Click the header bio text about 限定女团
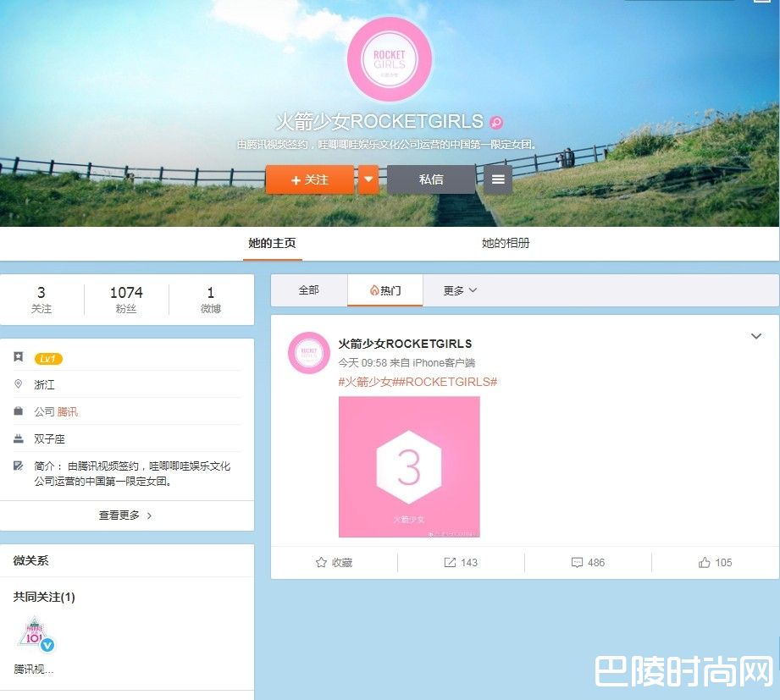The image size is (780, 700). click(x=386, y=144)
